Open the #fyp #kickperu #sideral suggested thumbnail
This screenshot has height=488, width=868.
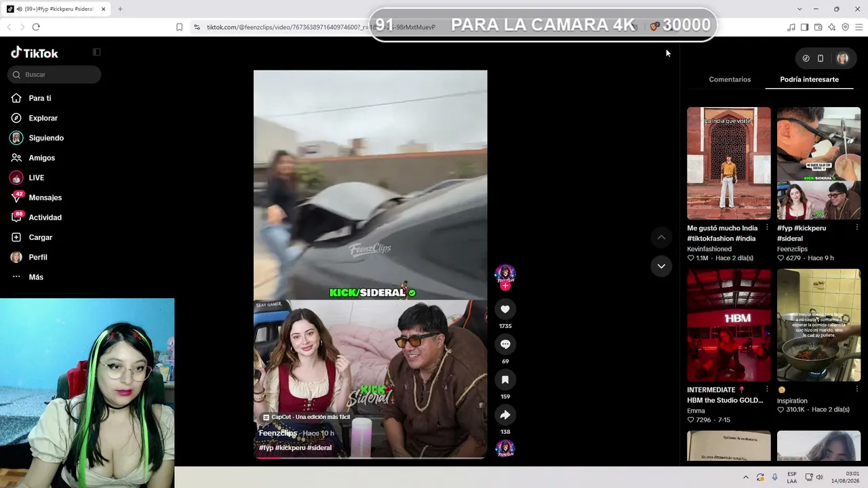point(818,163)
